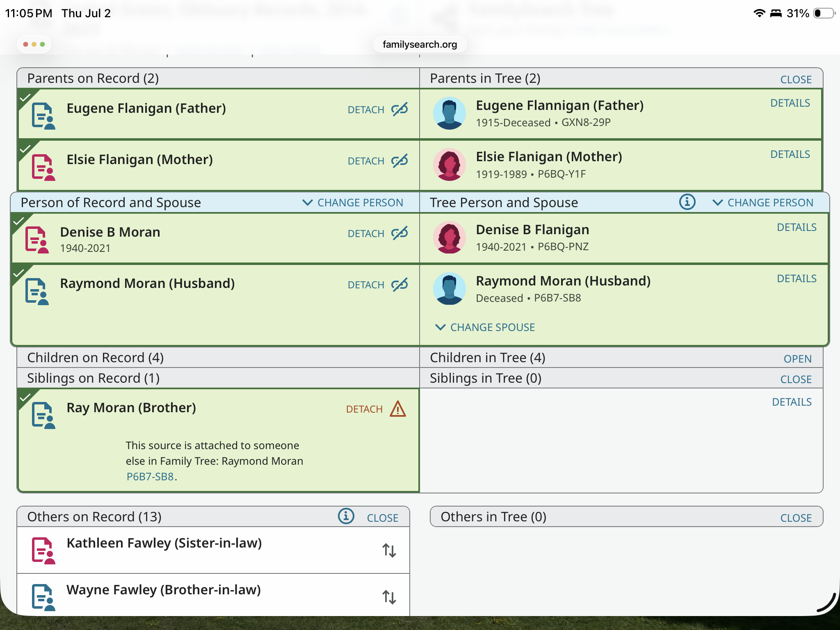Close the Siblings in Tree section
The image size is (840, 630).
[796, 379]
